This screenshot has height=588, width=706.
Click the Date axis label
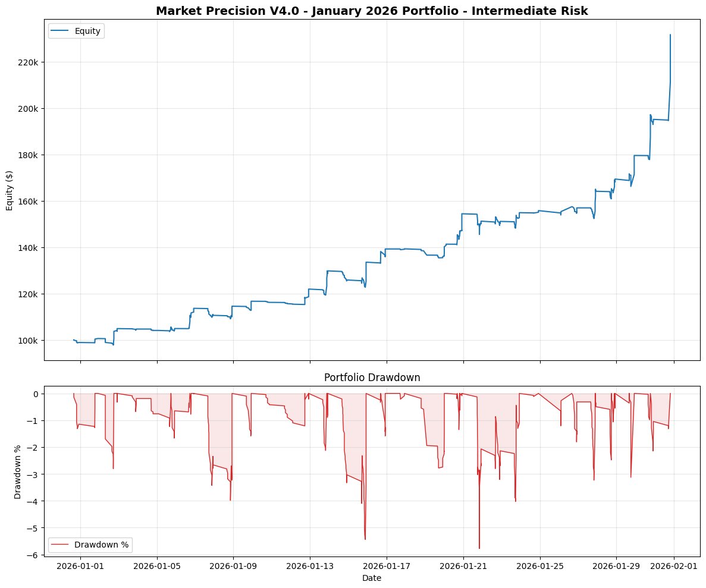tap(372, 577)
